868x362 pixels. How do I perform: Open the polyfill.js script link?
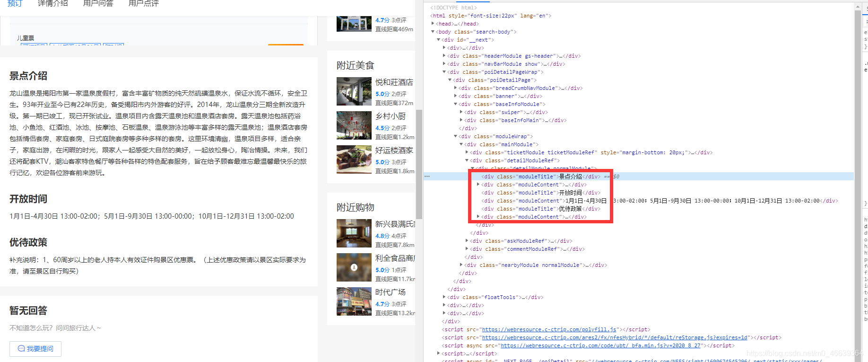pyautogui.click(x=549, y=329)
